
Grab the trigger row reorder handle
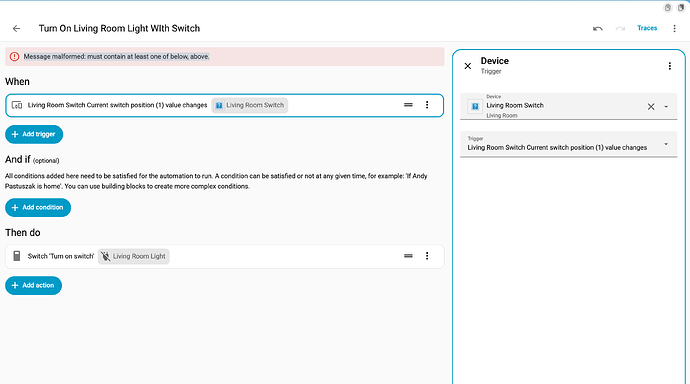point(408,105)
